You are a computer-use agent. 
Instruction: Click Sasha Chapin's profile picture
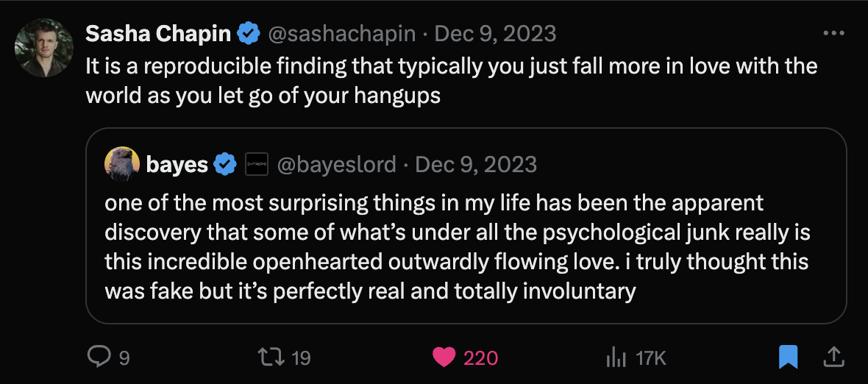pyautogui.click(x=44, y=48)
